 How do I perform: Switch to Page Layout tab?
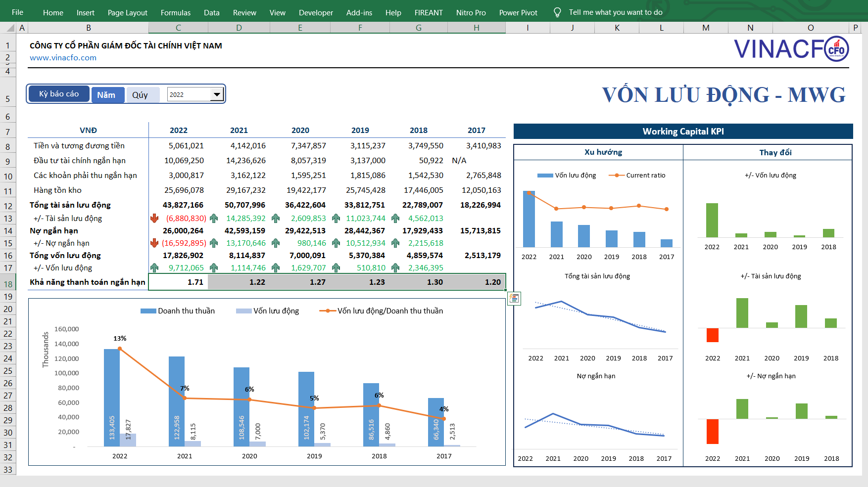click(x=128, y=12)
